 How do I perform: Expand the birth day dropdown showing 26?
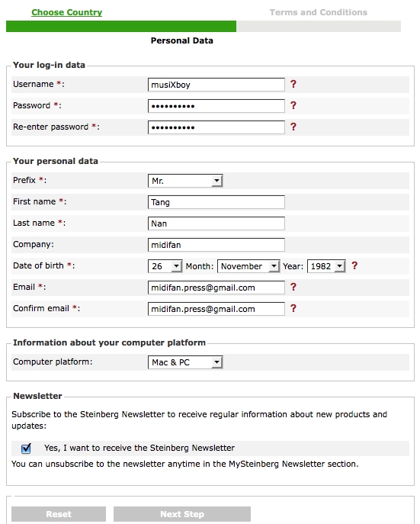pyautogui.click(x=165, y=266)
